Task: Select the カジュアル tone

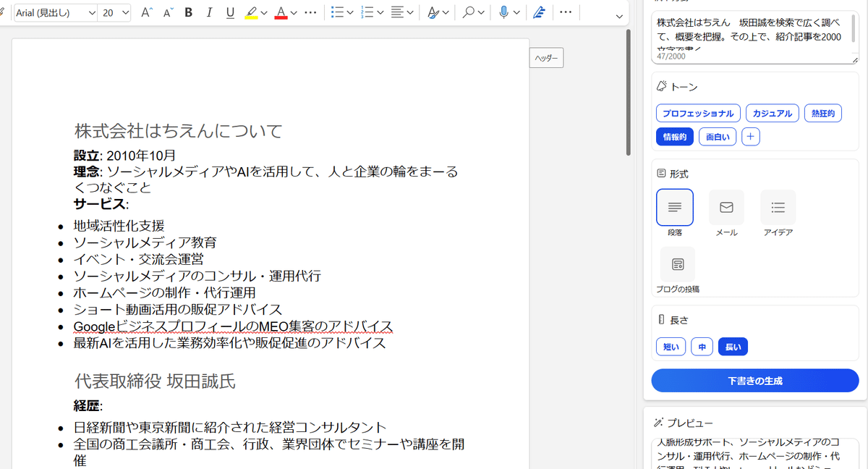Action: (x=773, y=114)
